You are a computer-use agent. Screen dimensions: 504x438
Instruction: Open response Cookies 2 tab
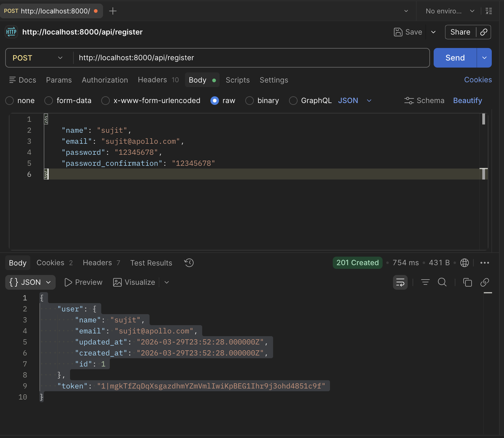tap(55, 263)
